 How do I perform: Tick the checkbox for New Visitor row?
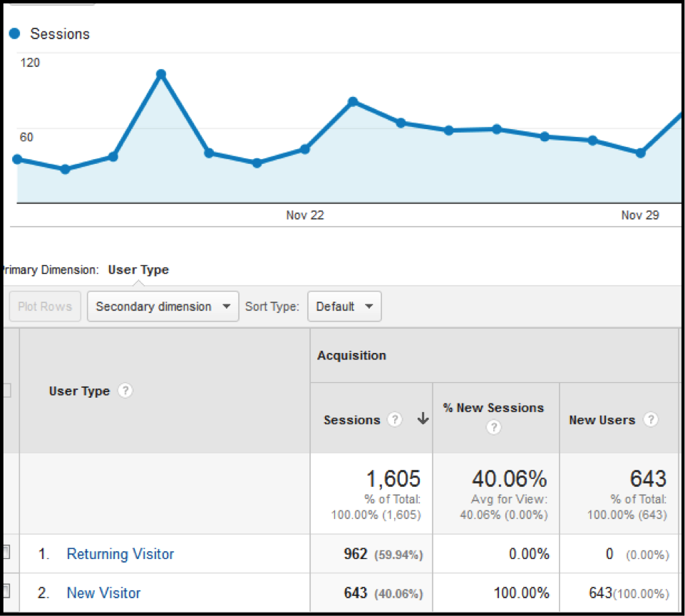point(6,592)
